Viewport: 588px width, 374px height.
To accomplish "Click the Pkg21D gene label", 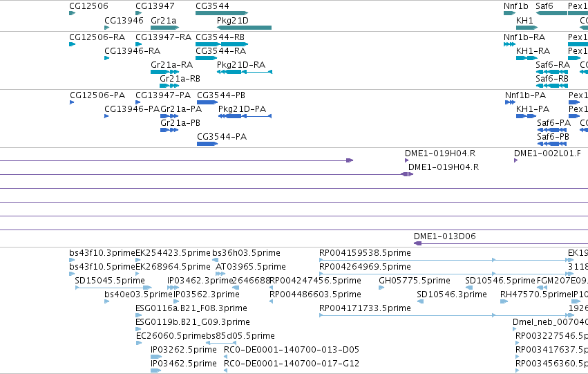I will point(232,20).
